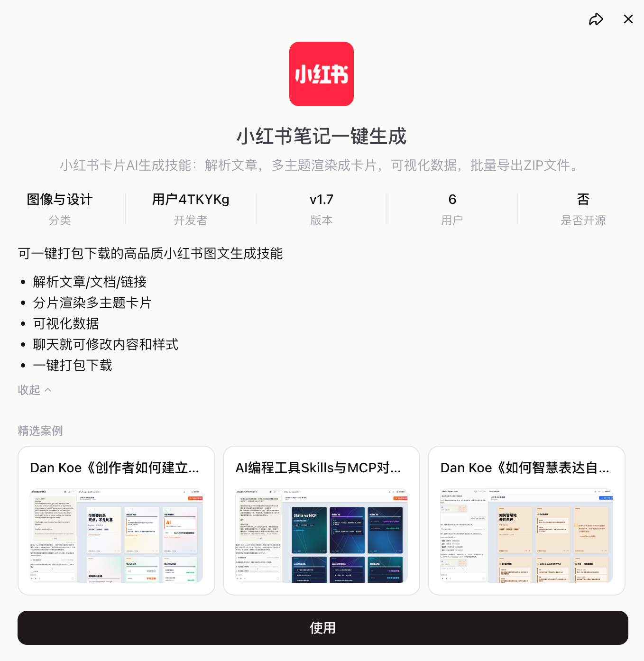Click the first case's light card preview thumbnail
644x661 pixels.
pos(116,536)
